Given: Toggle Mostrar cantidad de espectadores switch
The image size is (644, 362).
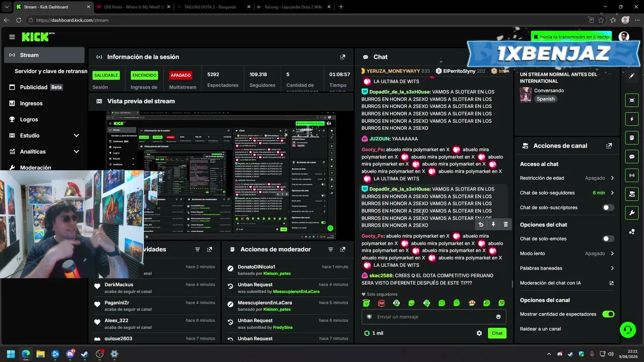Looking at the screenshot, I should (x=608, y=314).
